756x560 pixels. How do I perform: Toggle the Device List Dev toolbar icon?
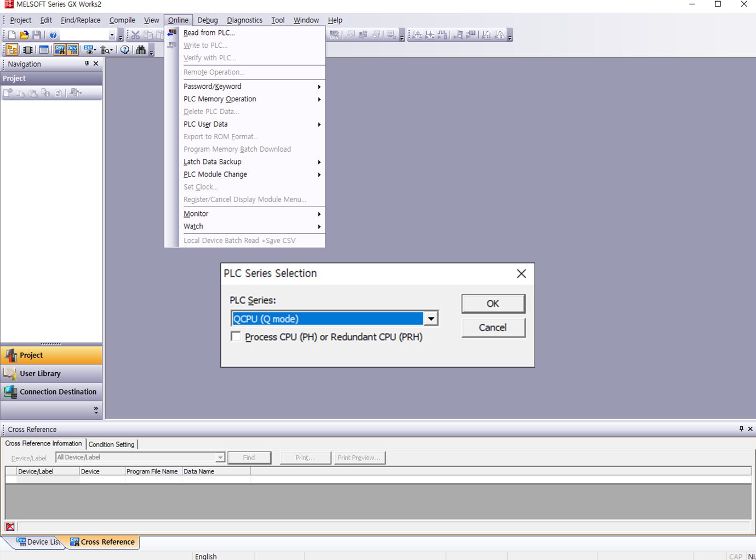[72, 50]
